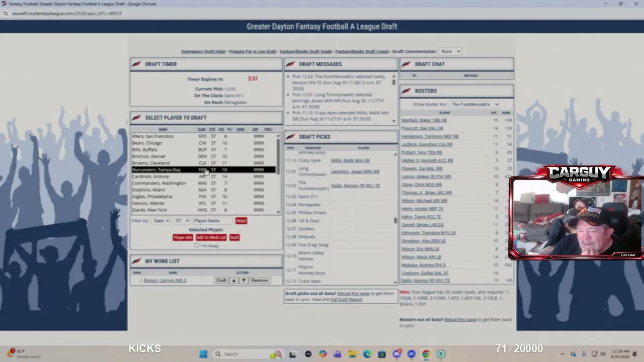The width and height of the screenshot is (644, 362).
Task: Open Sadiq, Kenyon NYJ TE draft pick link
Action: [355, 186]
